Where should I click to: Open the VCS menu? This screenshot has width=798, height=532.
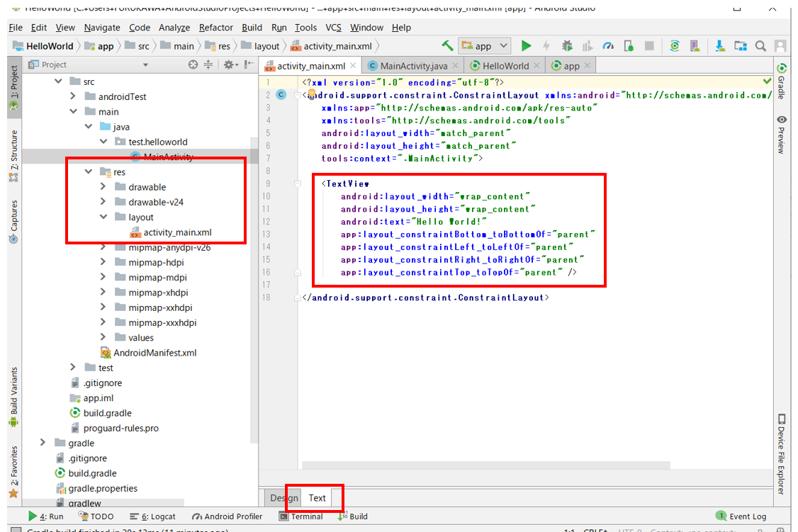[333, 28]
